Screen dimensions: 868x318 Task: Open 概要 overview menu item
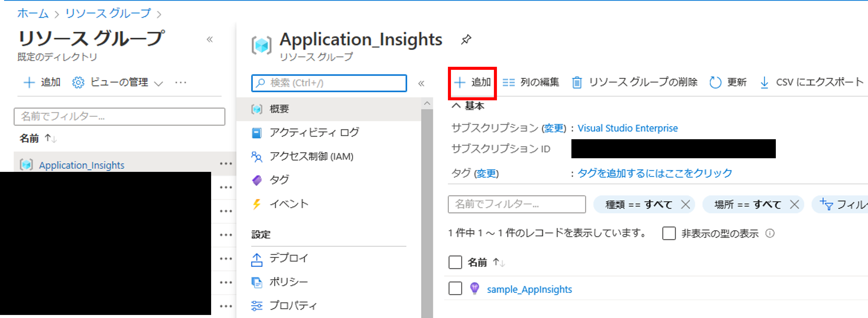coord(329,109)
